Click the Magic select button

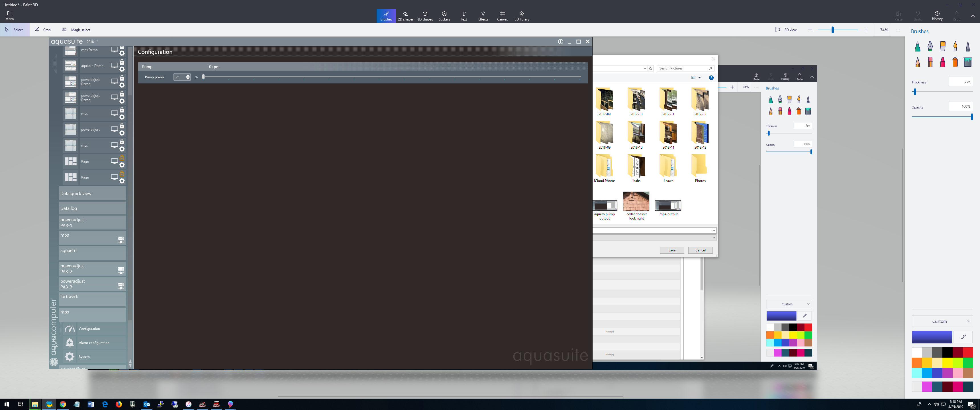pyautogui.click(x=76, y=30)
